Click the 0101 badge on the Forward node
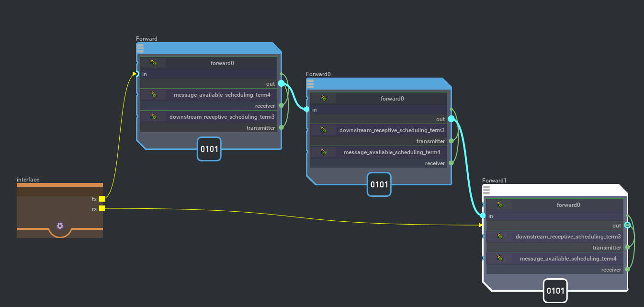Image resolution: width=644 pixels, height=307 pixels. [x=209, y=149]
